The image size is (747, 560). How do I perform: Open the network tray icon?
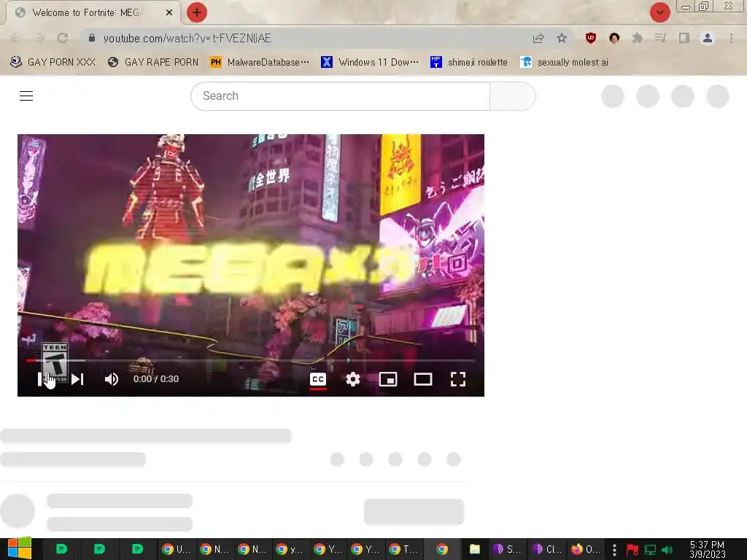click(650, 550)
